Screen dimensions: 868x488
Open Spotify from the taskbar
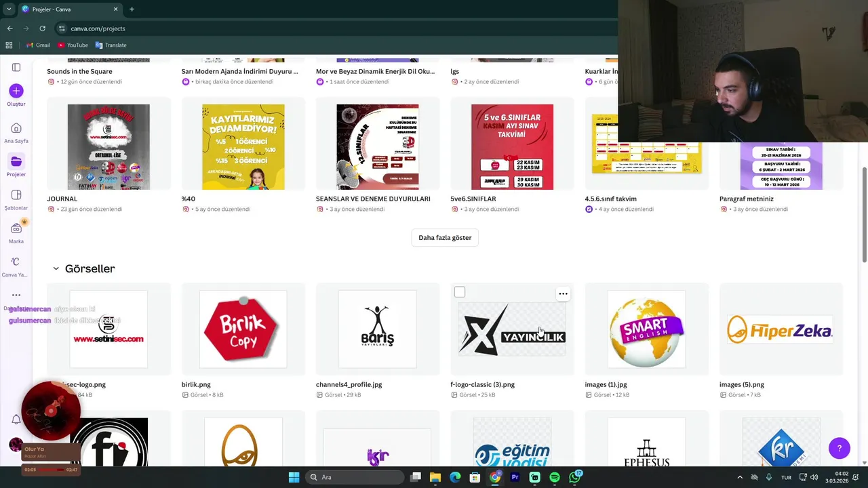pos(555,477)
